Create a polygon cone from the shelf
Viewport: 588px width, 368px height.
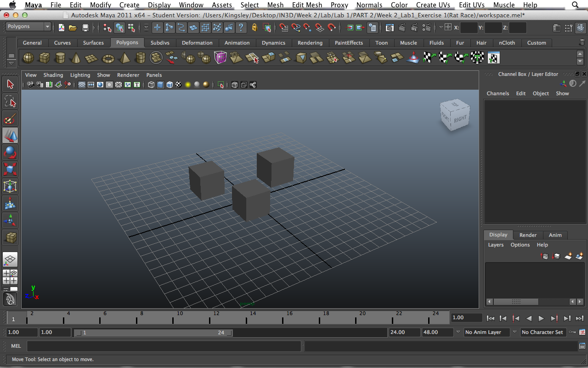76,58
